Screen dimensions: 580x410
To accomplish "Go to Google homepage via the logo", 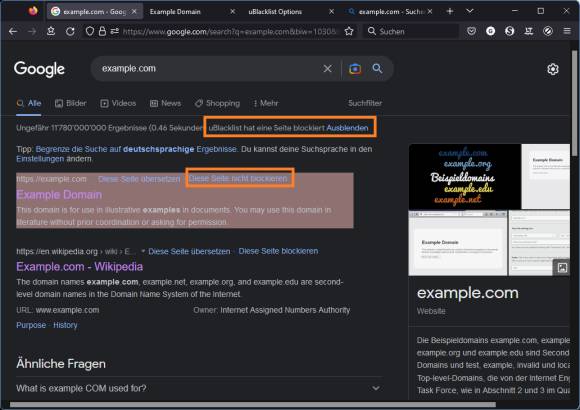I will tap(39, 69).
